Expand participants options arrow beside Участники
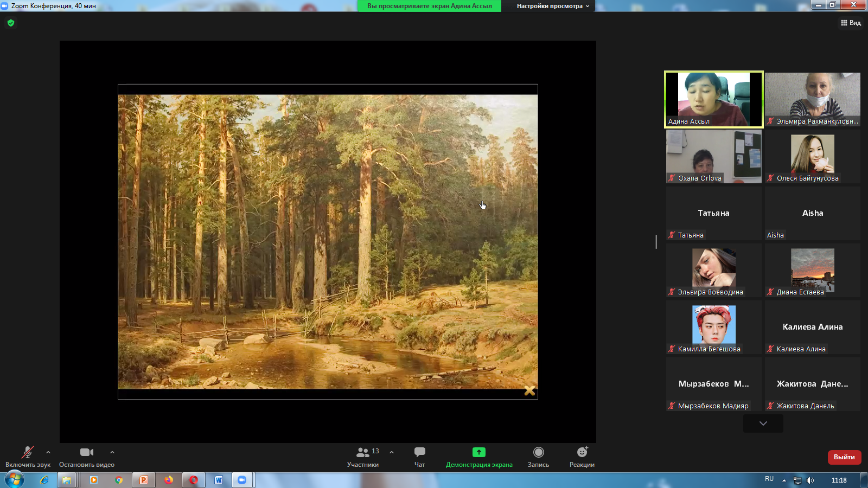The width and height of the screenshot is (868, 488). (392, 452)
